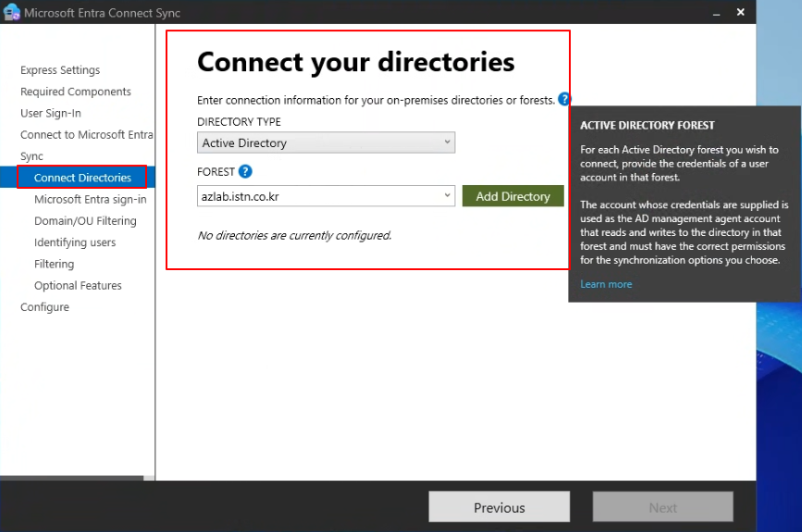Select Identifying users step

coord(75,242)
